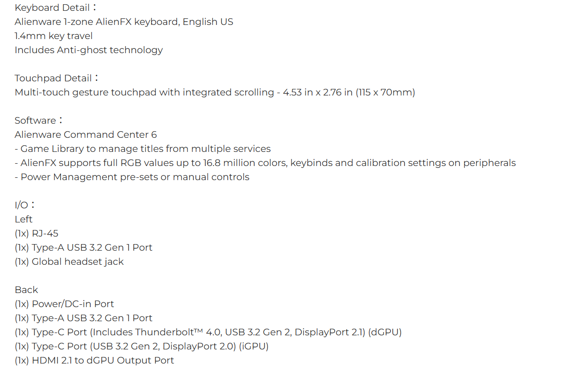Click 'Includes Anti-ghost technology' line
The height and width of the screenshot is (372, 588).
[x=89, y=50]
